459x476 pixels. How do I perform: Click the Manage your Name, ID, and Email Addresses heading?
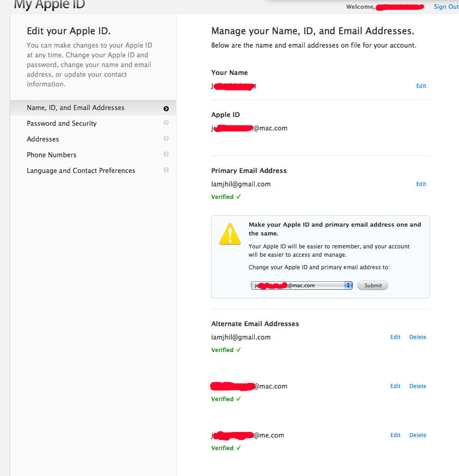point(313,31)
